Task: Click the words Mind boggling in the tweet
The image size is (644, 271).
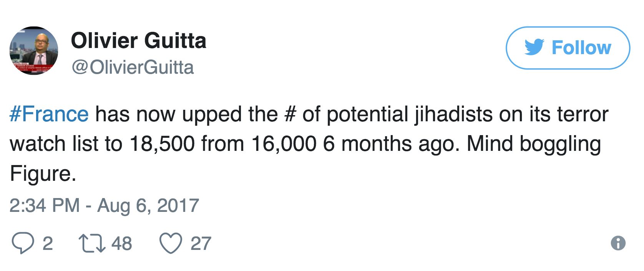Action: pyautogui.click(x=533, y=144)
